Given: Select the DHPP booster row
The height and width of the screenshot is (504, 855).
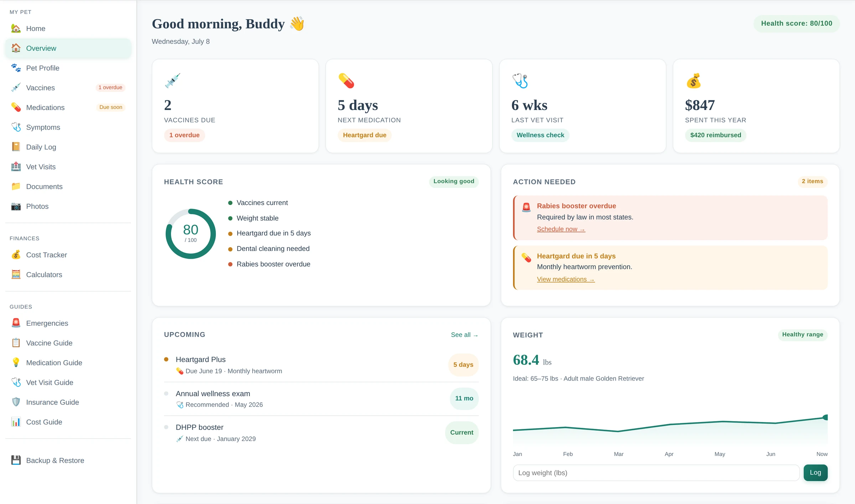Looking at the screenshot, I should [321, 432].
